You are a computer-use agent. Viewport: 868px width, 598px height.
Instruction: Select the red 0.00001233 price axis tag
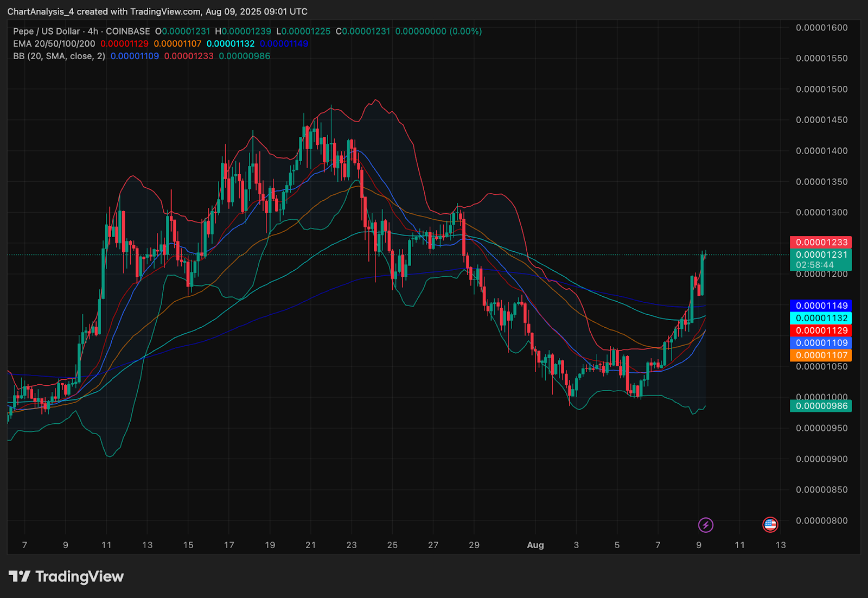821,243
